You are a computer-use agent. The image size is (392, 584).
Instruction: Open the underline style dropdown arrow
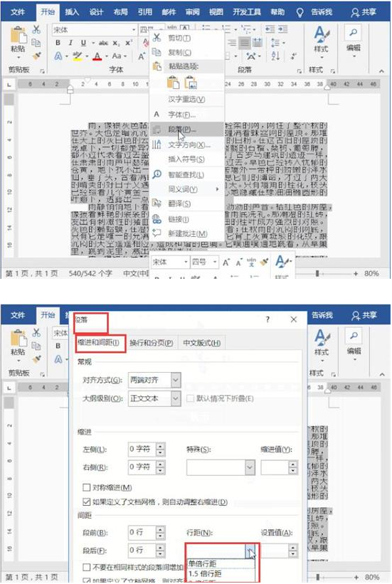coord(92,43)
